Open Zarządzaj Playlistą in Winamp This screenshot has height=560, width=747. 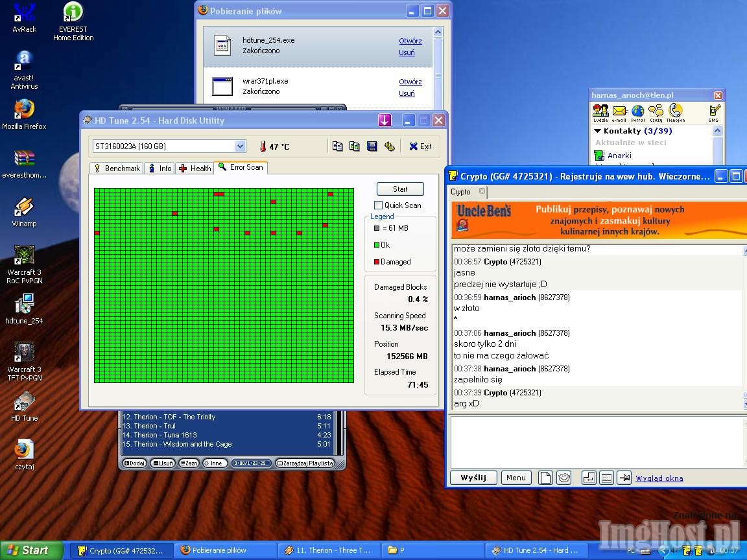(x=305, y=463)
